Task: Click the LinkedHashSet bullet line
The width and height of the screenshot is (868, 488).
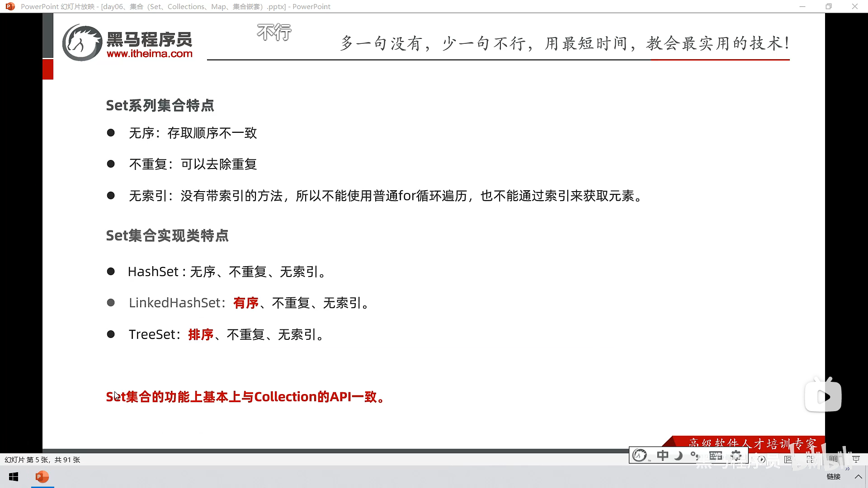Action: (249, 303)
